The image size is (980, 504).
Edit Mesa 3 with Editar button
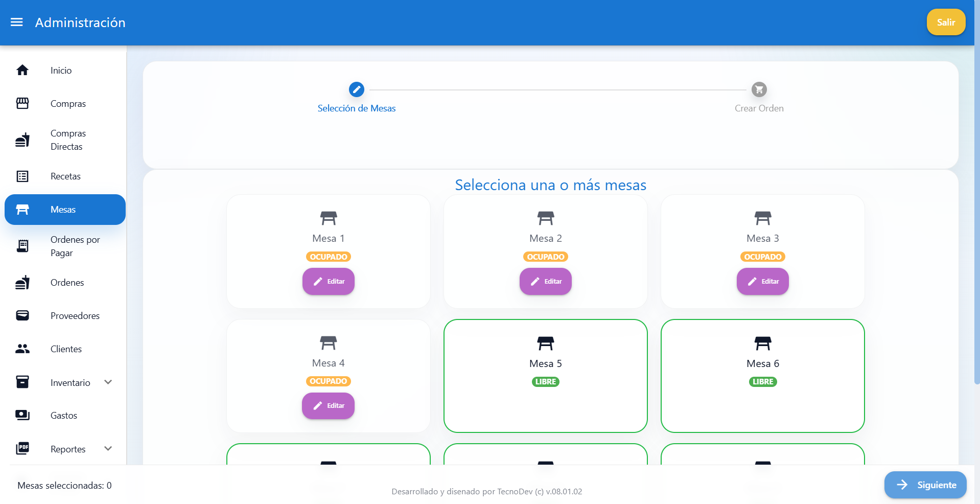(763, 281)
